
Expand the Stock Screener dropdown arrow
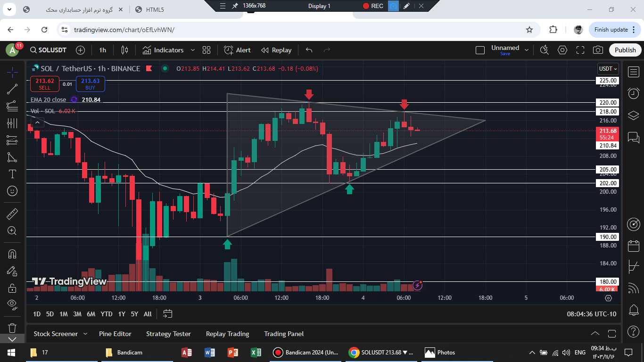(x=85, y=334)
